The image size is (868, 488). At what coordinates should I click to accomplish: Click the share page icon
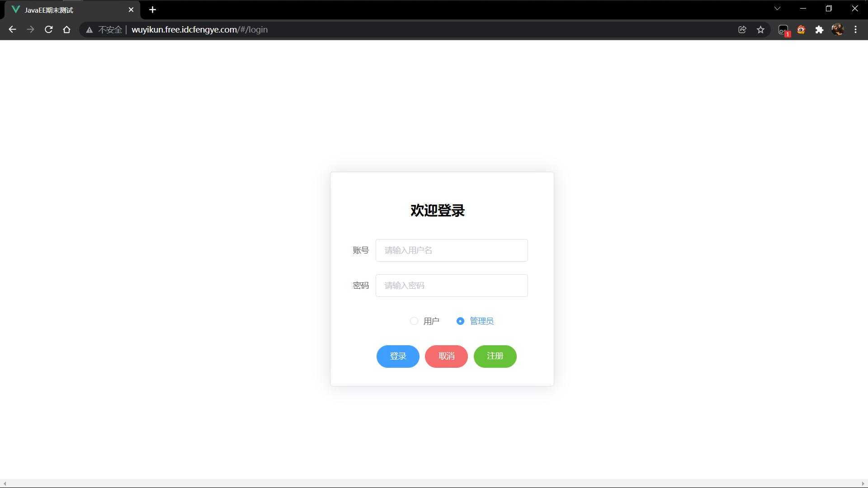pyautogui.click(x=742, y=30)
